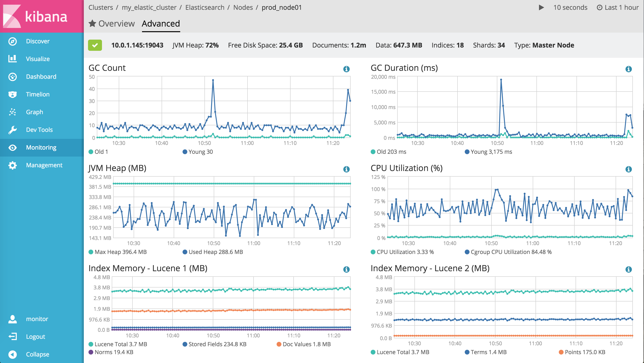Open the Dashboard section

click(x=41, y=76)
